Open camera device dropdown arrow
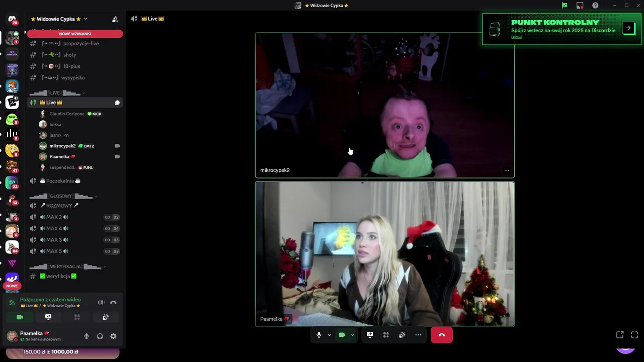This screenshot has height=362, width=644. pyautogui.click(x=353, y=335)
